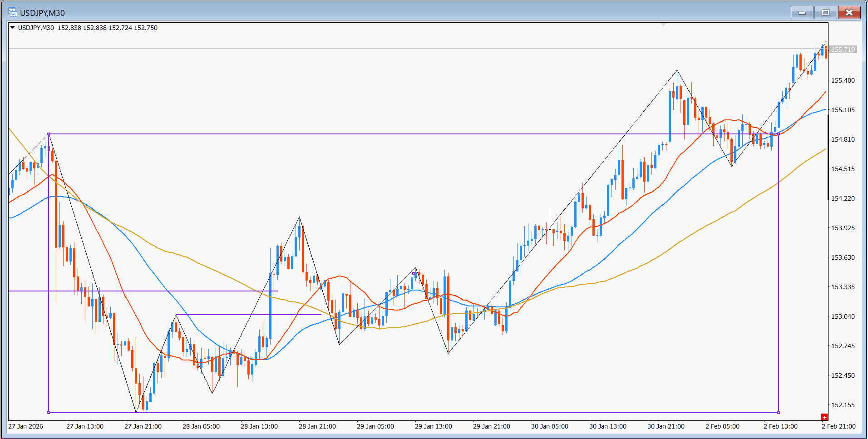Click the 155.719 current price label
The height and width of the screenshot is (439, 868).
843,49
